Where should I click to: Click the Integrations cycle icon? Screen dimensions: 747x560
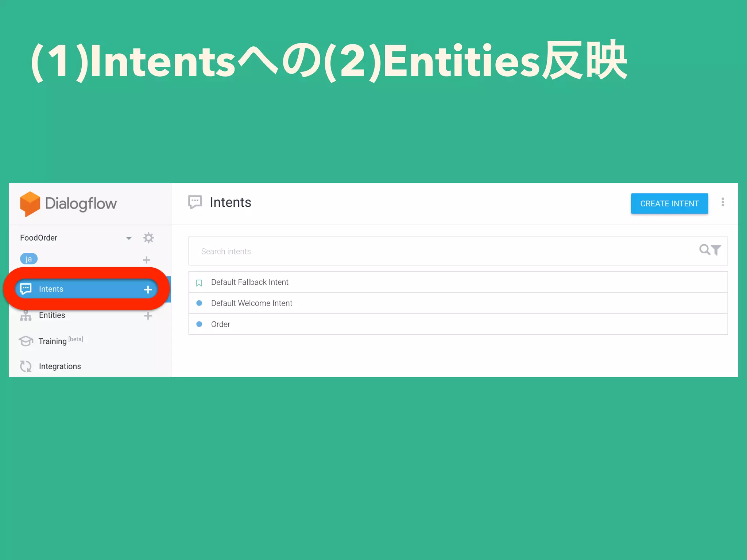coord(26,366)
